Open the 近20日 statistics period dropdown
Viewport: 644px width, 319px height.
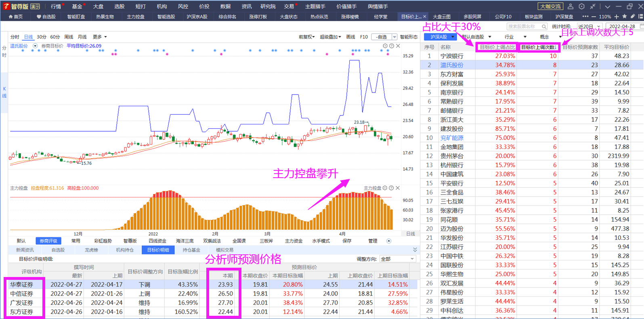tap(589, 27)
